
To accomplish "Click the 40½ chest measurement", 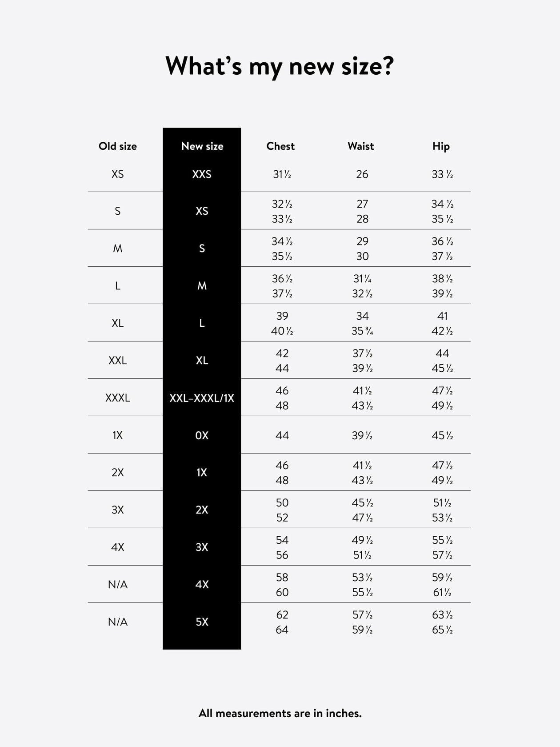I will pos(282,331).
